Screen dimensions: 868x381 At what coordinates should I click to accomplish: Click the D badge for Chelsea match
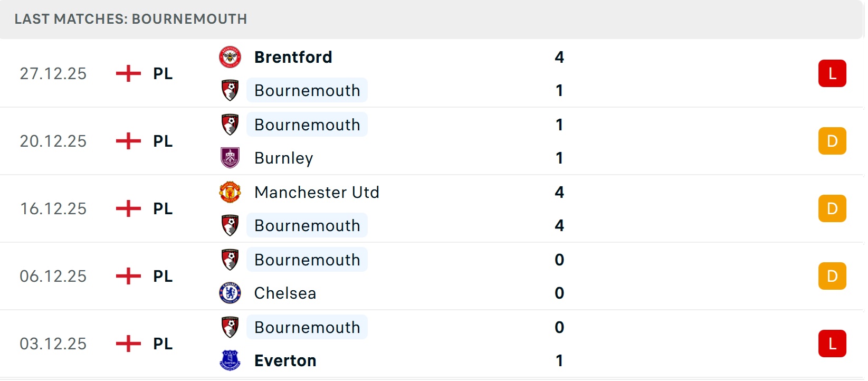click(x=832, y=276)
